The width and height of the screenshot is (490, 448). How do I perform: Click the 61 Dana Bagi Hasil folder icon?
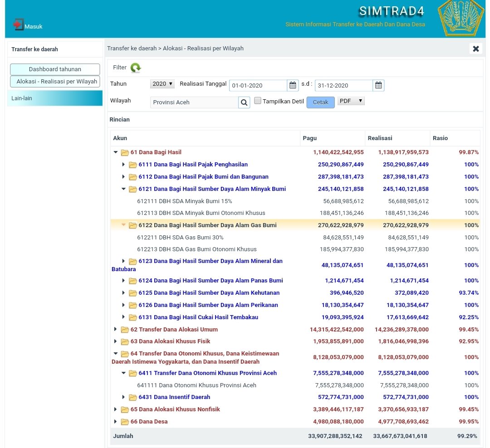125,152
